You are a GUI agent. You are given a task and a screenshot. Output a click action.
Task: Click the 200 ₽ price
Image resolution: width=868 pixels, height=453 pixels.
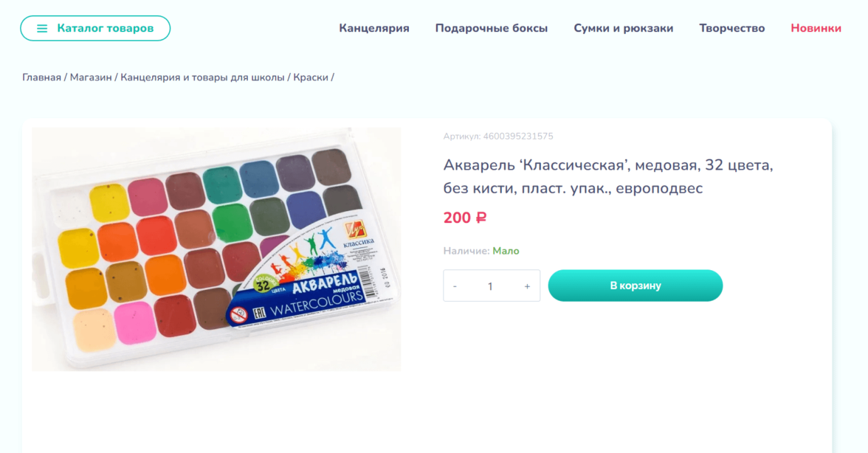pos(464,218)
